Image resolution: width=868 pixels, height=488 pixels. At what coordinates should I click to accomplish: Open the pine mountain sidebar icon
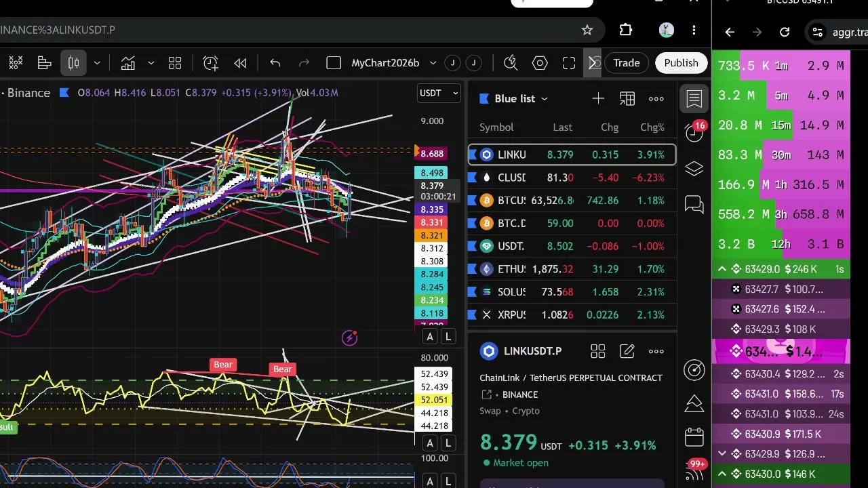pyautogui.click(x=694, y=404)
